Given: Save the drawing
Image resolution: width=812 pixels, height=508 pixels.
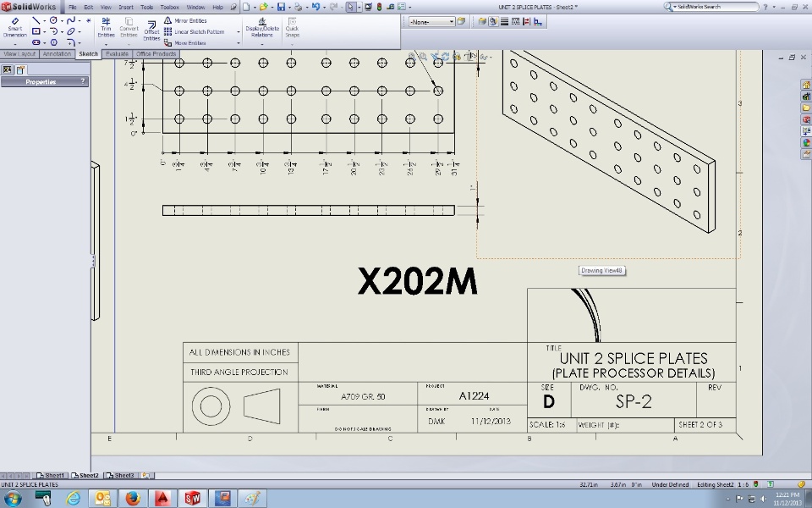Looking at the screenshot, I should (x=281, y=7).
